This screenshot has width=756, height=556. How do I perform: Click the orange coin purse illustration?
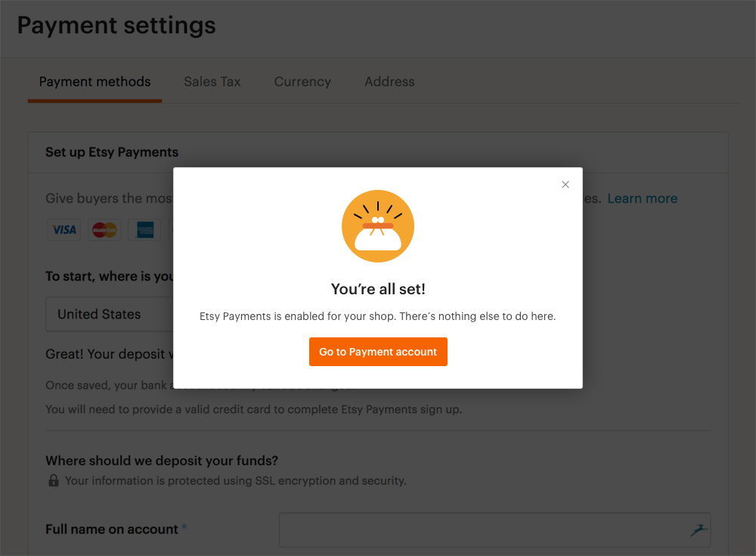tap(378, 226)
